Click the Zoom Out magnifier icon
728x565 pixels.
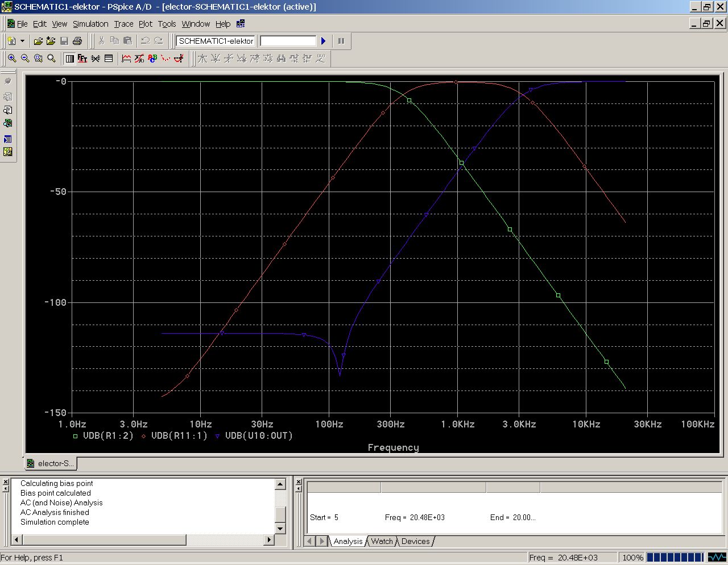click(25, 59)
